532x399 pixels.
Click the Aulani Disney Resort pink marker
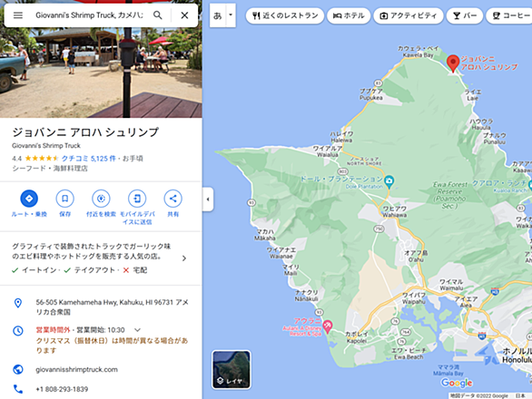(328, 326)
